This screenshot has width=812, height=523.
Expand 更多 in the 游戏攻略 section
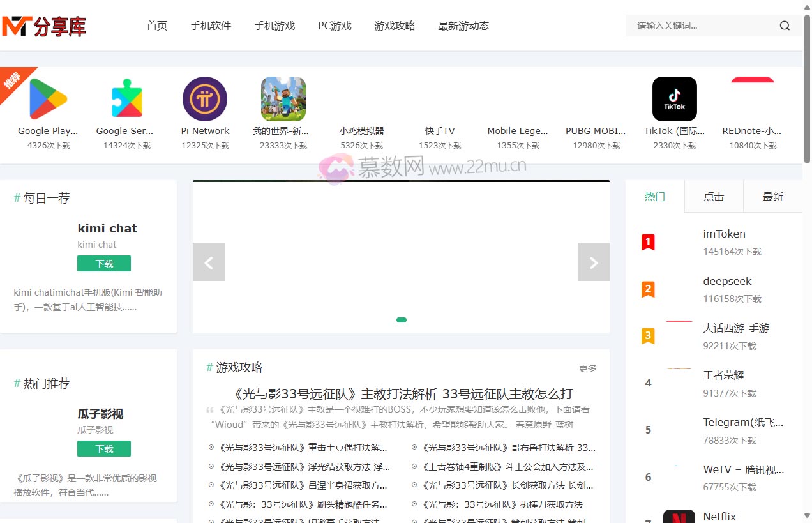tap(587, 368)
